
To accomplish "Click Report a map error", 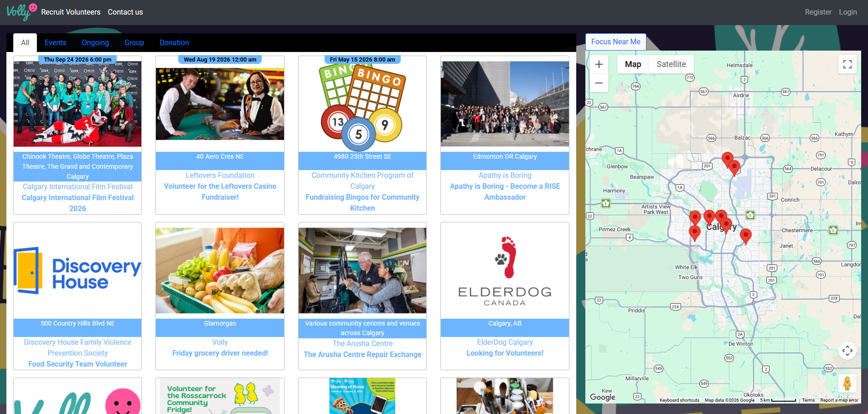I will tap(839, 400).
